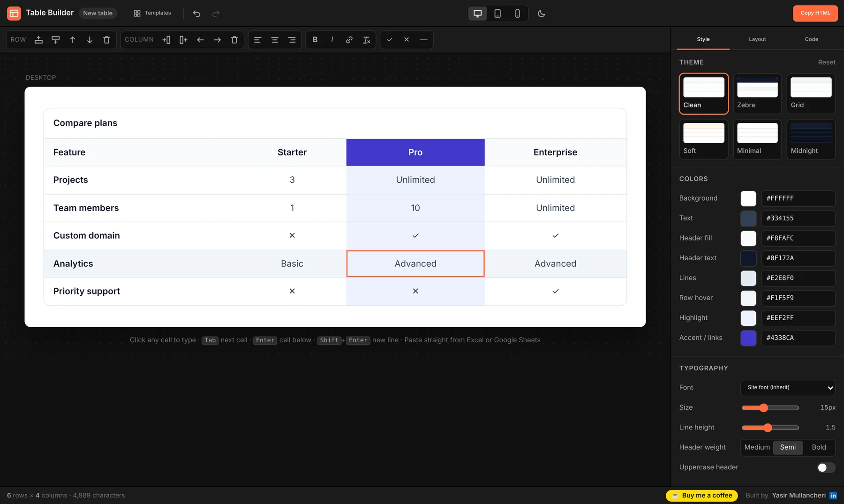The height and width of the screenshot is (504, 844).
Task: Select the Midnight theme thumbnail
Action: pos(811,139)
